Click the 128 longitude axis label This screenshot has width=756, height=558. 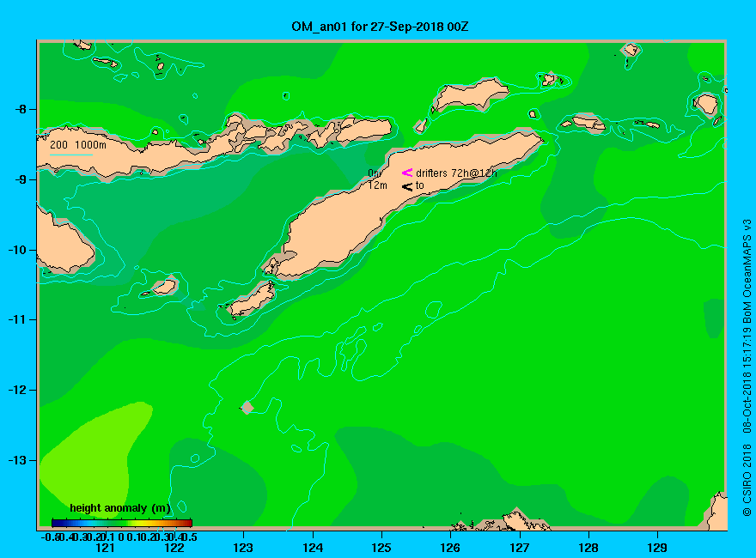[x=588, y=548]
